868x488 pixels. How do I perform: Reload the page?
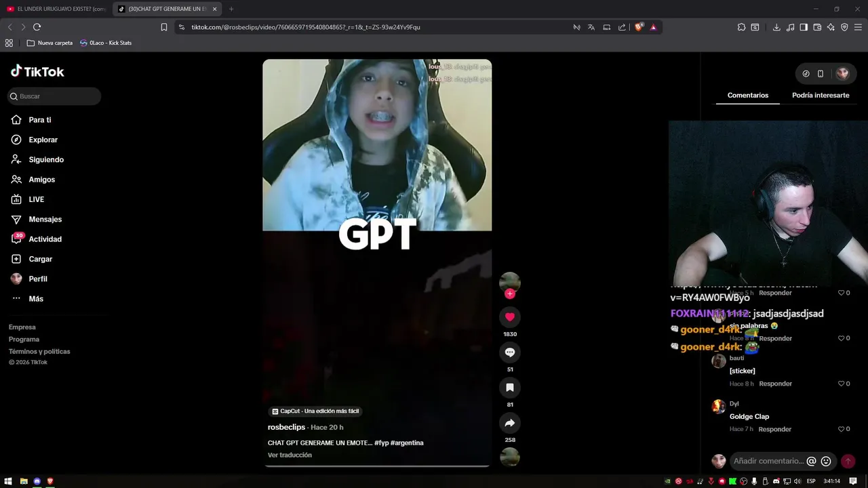click(37, 27)
